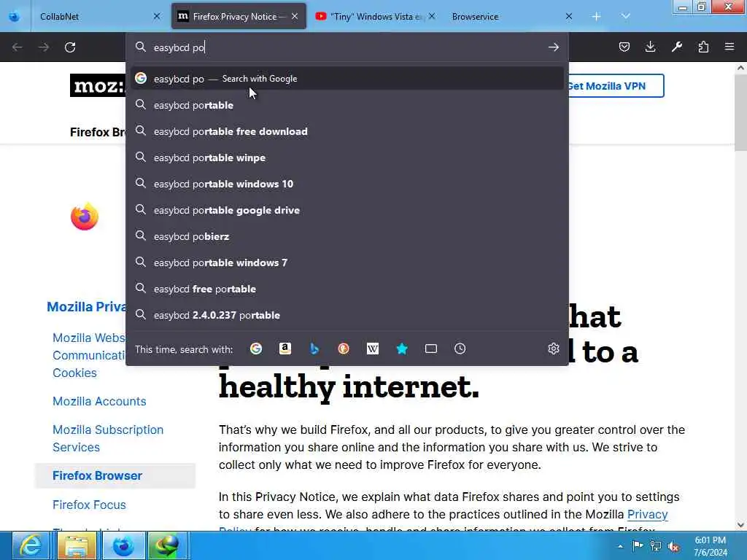Click the taskbar clock showing 6:01 PM
The height and width of the screenshot is (560, 747).
[710, 545]
